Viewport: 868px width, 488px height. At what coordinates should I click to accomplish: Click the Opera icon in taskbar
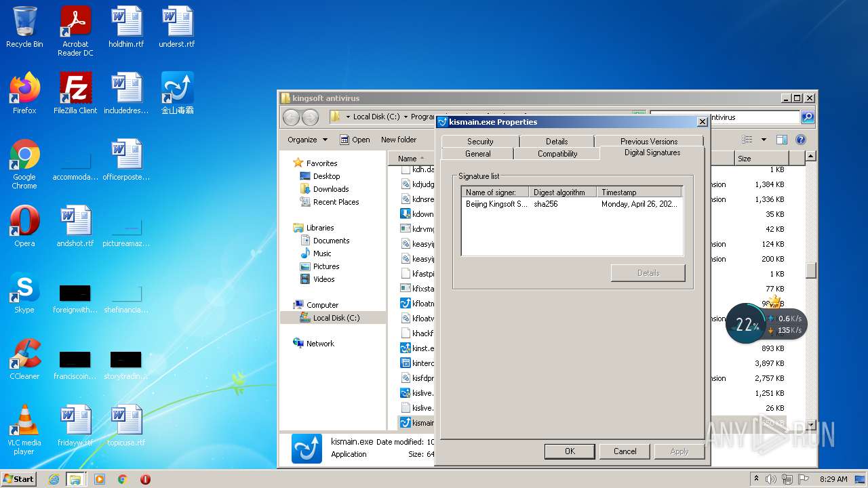pyautogui.click(x=145, y=479)
